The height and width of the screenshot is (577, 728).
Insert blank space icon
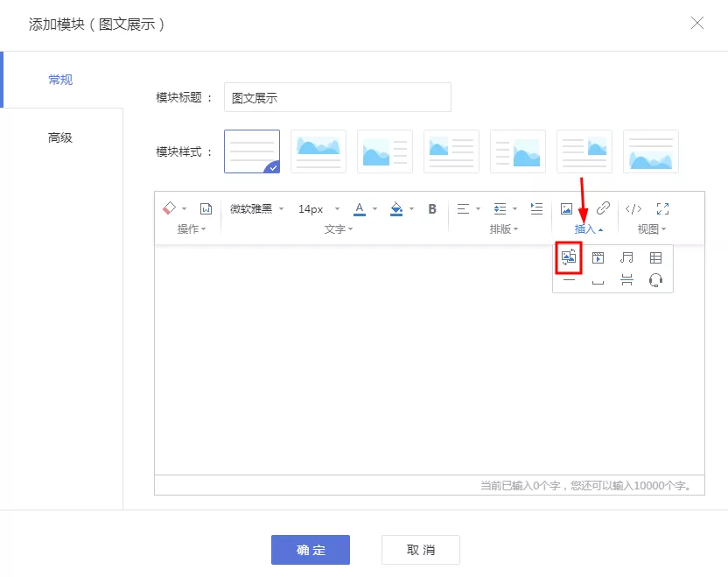coord(598,282)
